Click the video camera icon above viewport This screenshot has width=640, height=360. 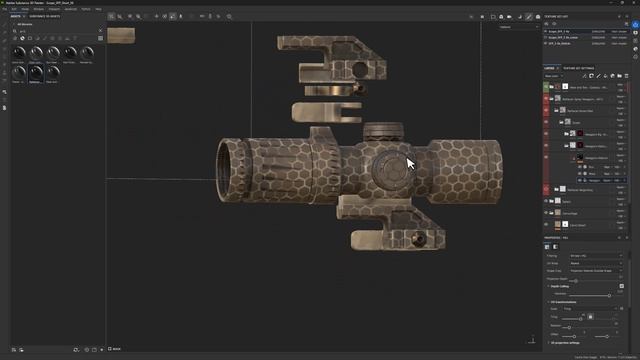click(509, 17)
